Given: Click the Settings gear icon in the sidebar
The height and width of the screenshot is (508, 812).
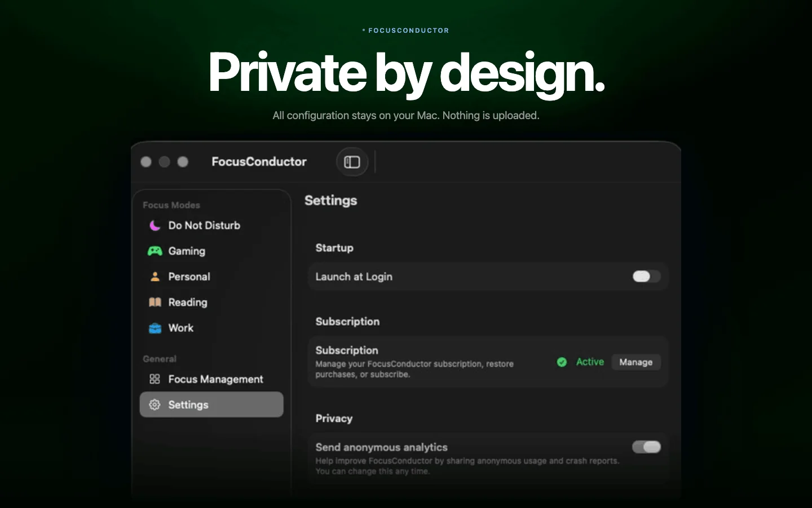Looking at the screenshot, I should click(x=155, y=405).
